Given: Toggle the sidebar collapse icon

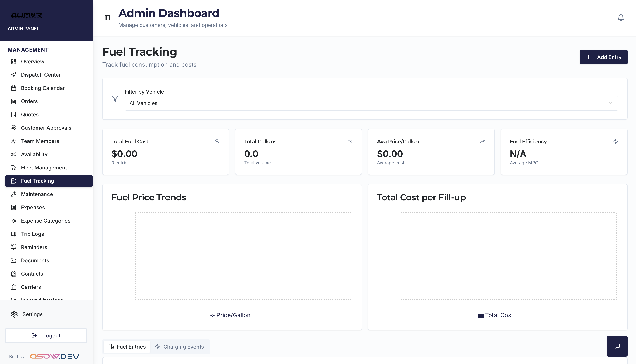Looking at the screenshot, I should tap(107, 18).
